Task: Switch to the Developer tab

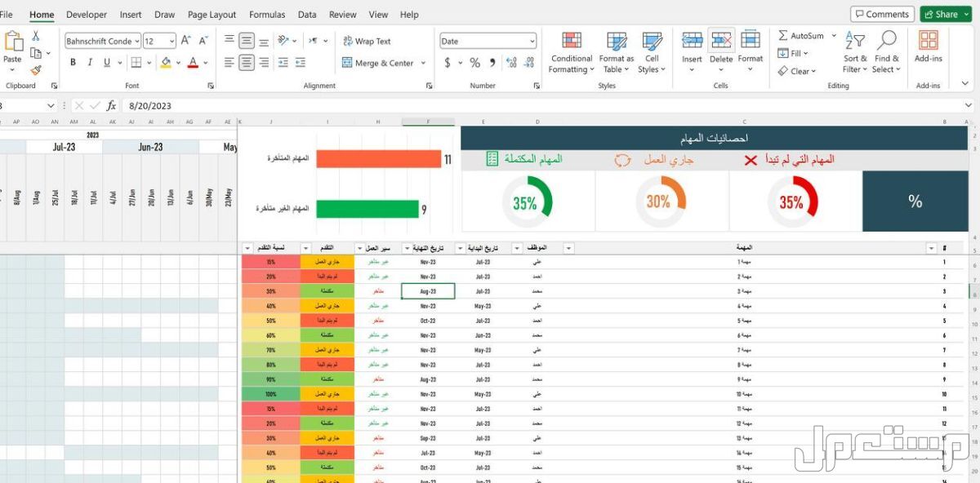Action: coord(87,15)
